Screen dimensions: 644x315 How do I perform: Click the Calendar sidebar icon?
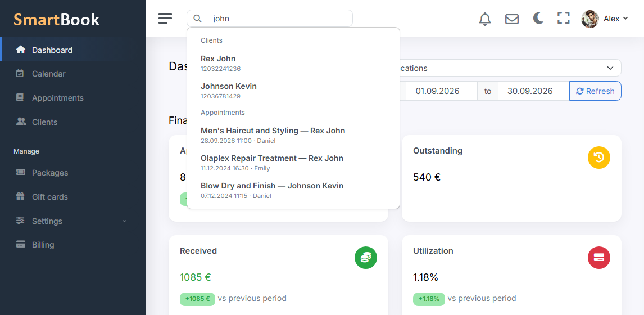coord(20,74)
